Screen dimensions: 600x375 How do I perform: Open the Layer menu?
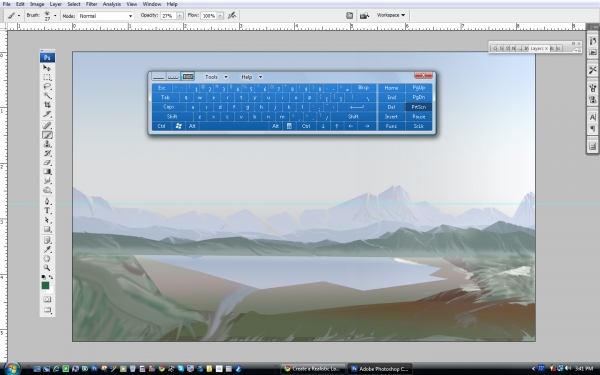55,4
